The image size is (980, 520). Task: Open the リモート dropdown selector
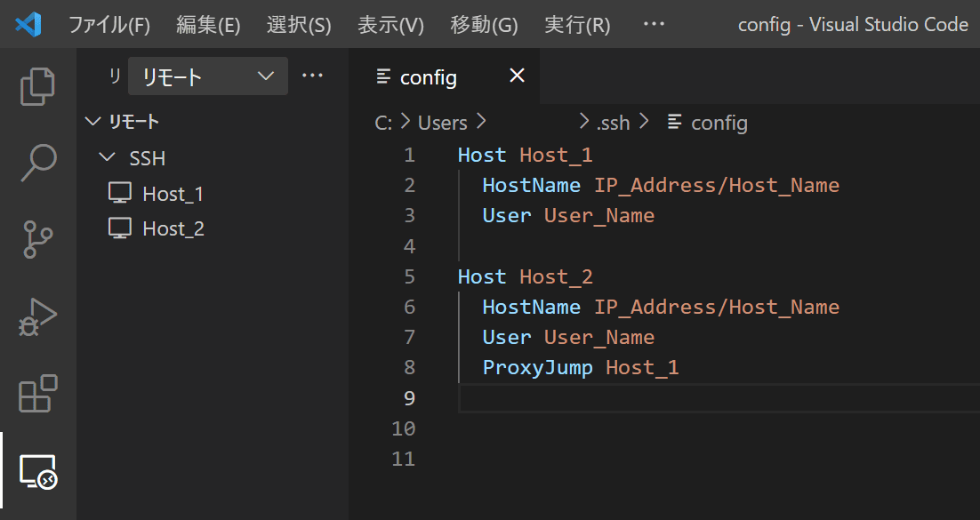207,76
